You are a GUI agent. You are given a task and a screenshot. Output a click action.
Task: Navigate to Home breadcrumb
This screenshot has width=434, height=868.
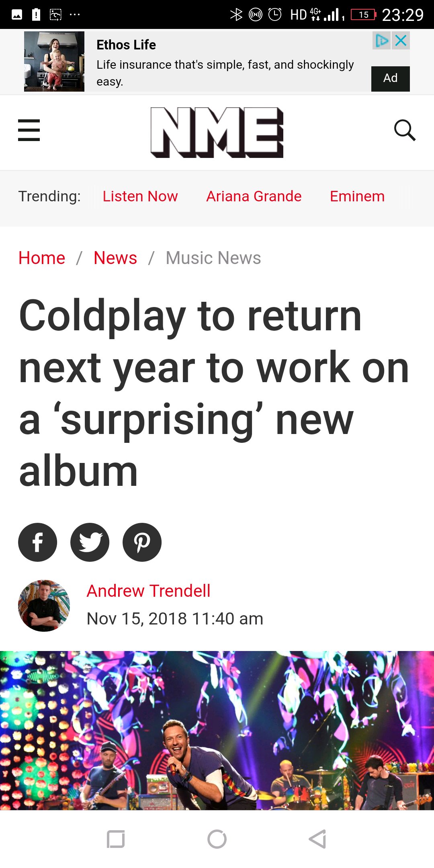(42, 258)
